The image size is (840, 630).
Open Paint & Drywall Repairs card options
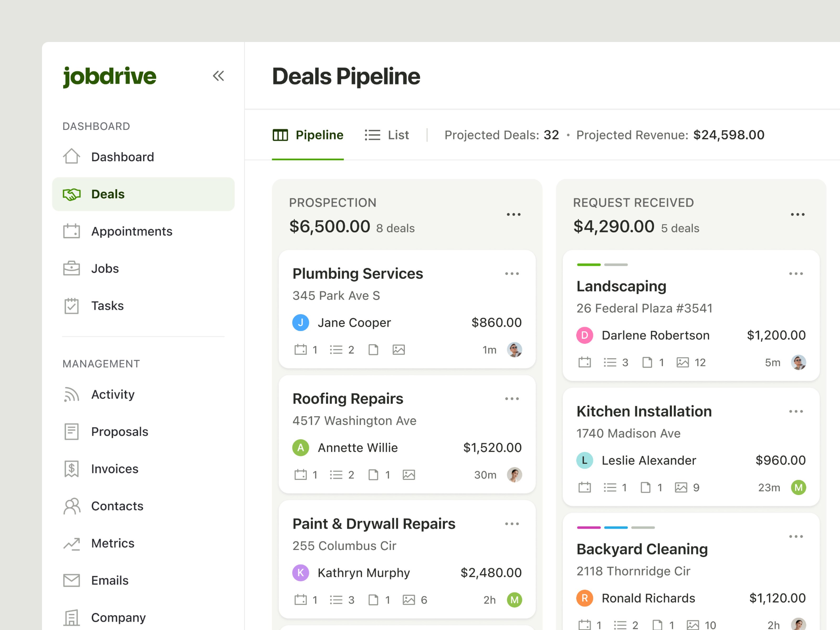[x=512, y=524]
